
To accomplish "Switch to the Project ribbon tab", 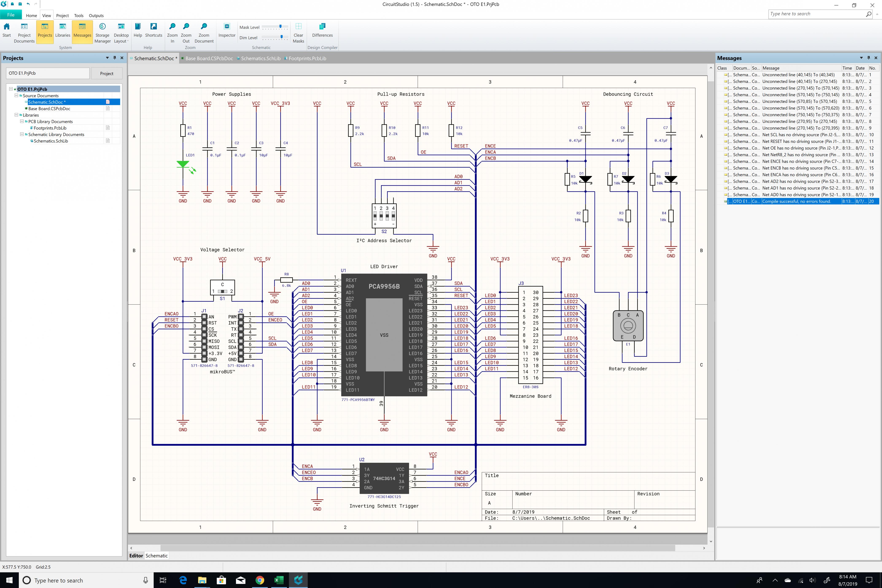I will click(x=62, y=15).
